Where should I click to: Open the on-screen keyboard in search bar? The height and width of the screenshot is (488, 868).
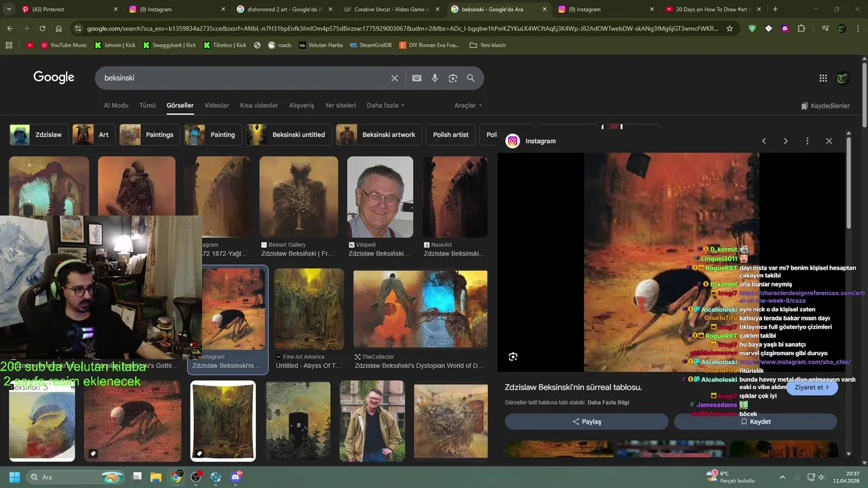pyautogui.click(x=417, y=78)
